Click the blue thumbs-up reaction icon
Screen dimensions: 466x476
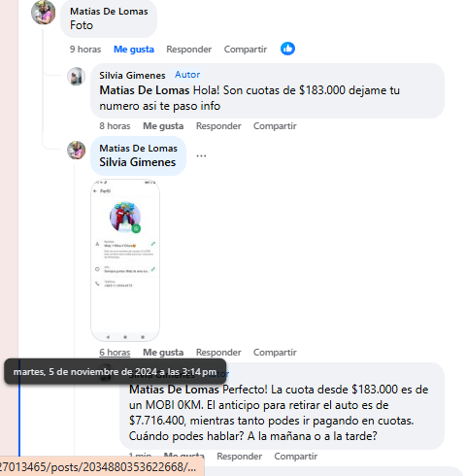[x=287, y=49]
